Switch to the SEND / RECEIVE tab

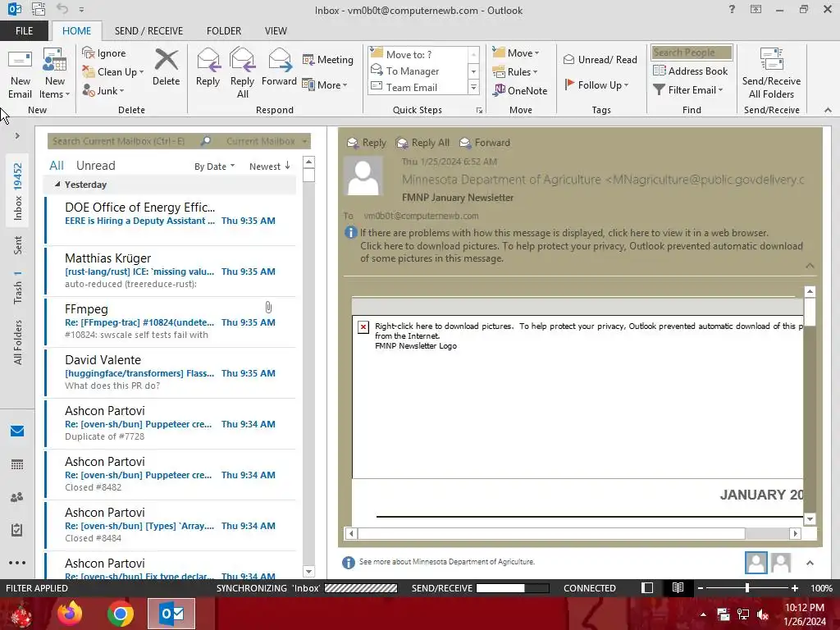pos(148,31)
